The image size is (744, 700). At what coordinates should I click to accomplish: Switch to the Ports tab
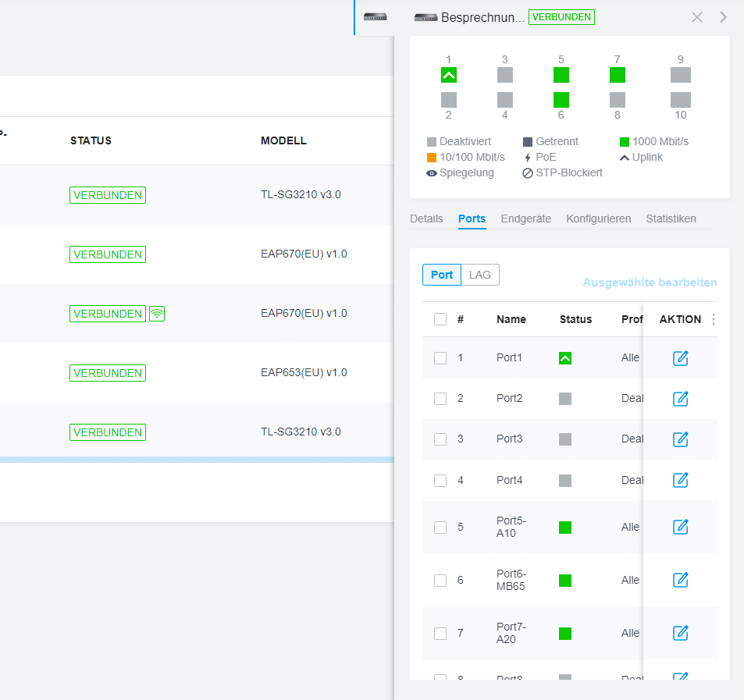click(x=472, y=219)
